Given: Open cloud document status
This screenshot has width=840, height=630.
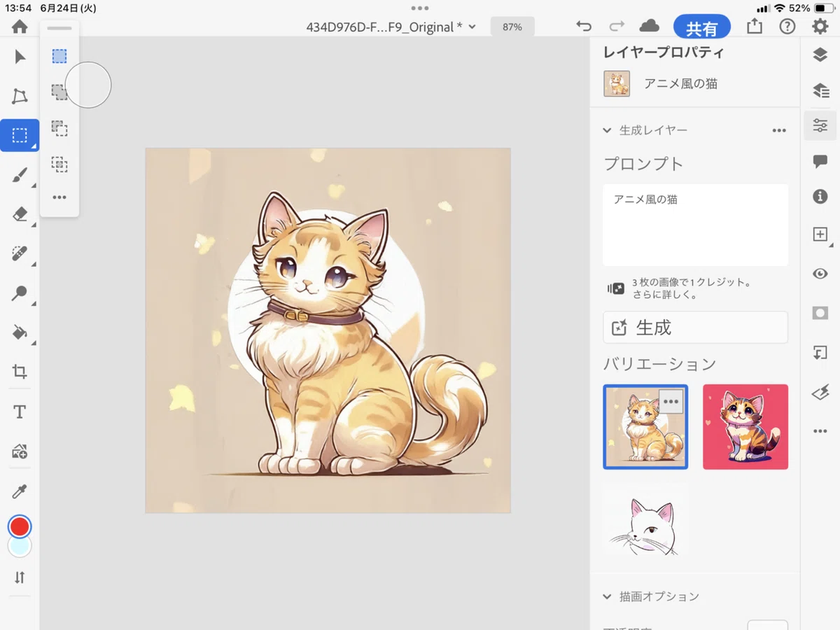Looking at the screenshot, I should (650, 27).
